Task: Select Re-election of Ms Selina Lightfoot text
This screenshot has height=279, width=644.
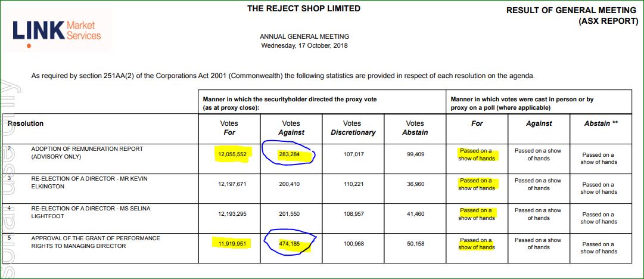Action: (91, 212)
